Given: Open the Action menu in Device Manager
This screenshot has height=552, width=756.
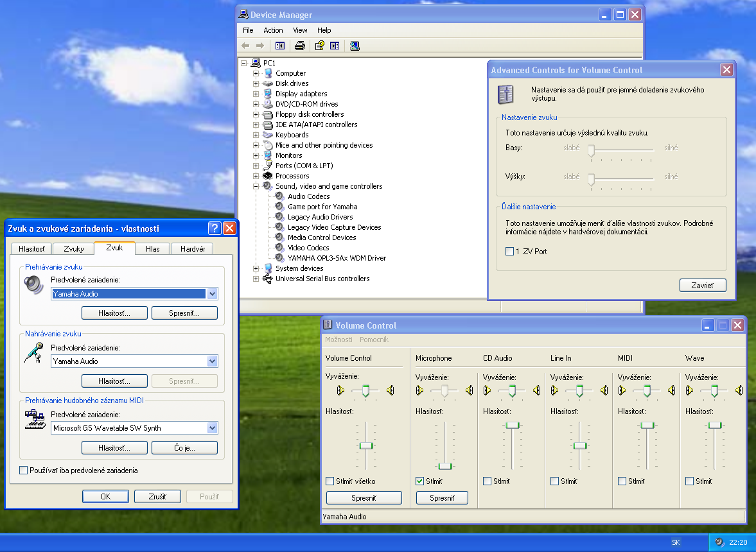Looking at the screenshot, I should [273, 30].
